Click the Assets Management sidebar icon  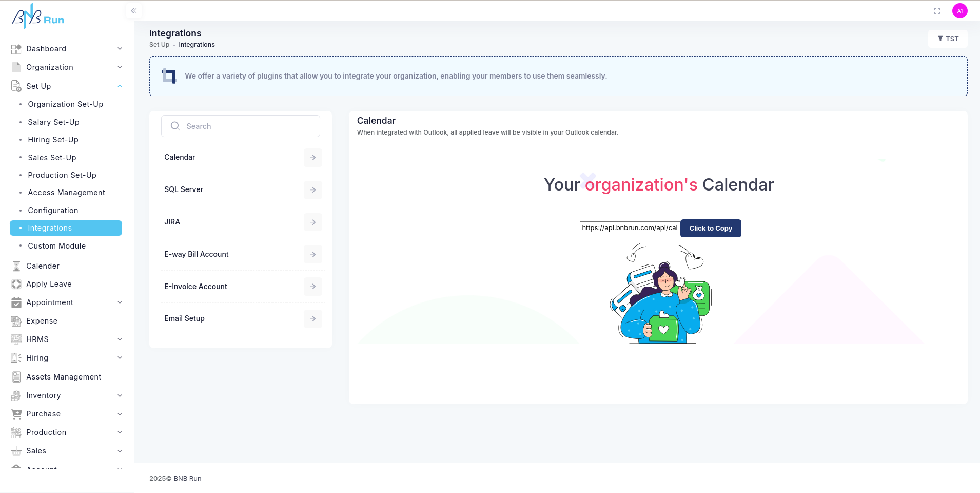pyautogui.click(x=16, y=377)
